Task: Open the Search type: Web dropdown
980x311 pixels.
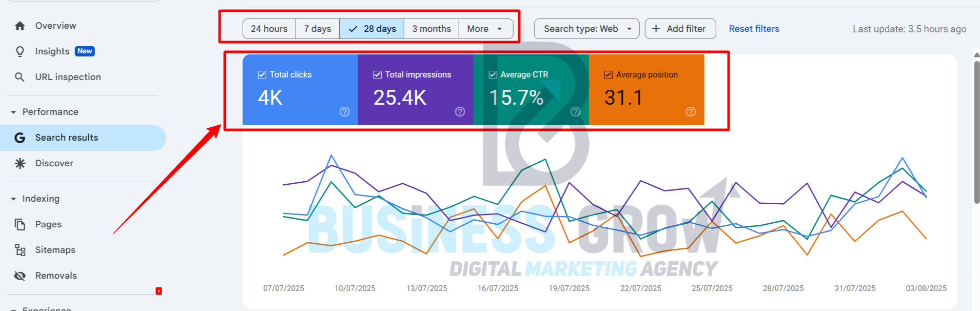Action: 586,29
